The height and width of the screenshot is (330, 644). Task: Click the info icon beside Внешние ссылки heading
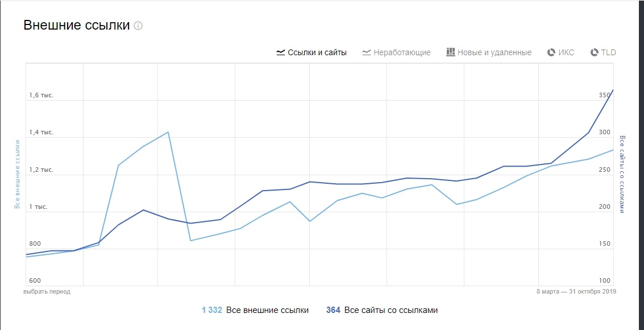138,26
